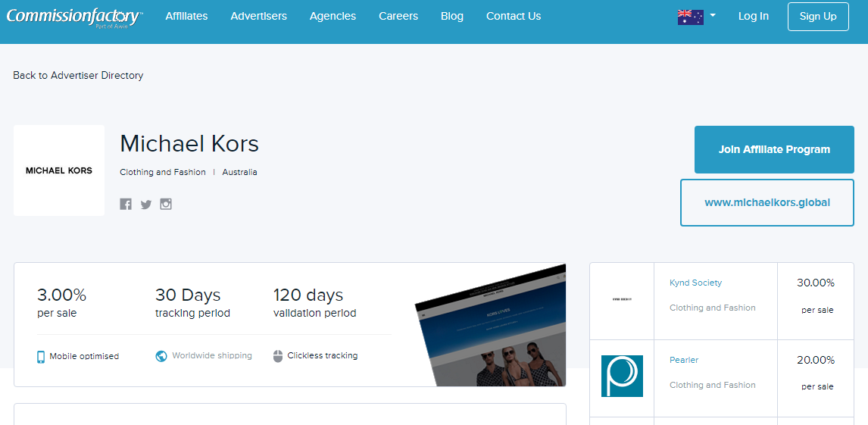Click the Pearler logo thumbnail
The height and width of the screenshot is (425, 868).
point(622,377)
